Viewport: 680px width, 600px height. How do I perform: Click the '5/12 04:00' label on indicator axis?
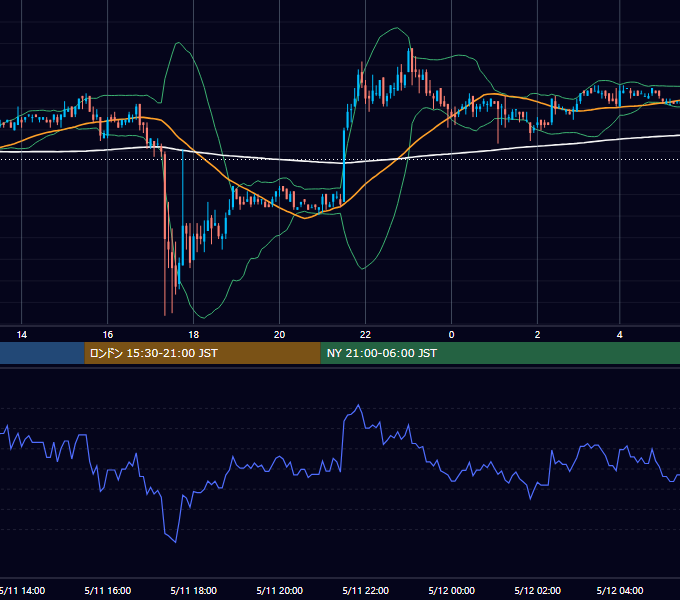coord(620,590)
